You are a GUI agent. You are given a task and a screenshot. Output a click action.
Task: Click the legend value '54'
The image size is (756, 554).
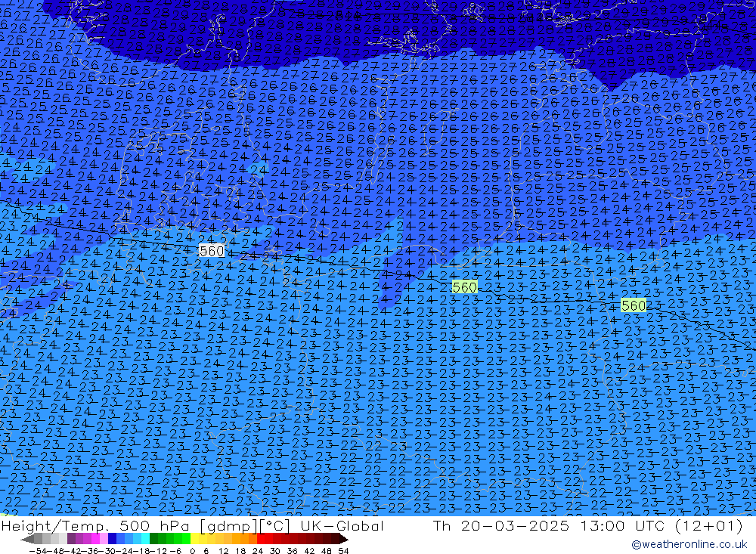[343, 551]
